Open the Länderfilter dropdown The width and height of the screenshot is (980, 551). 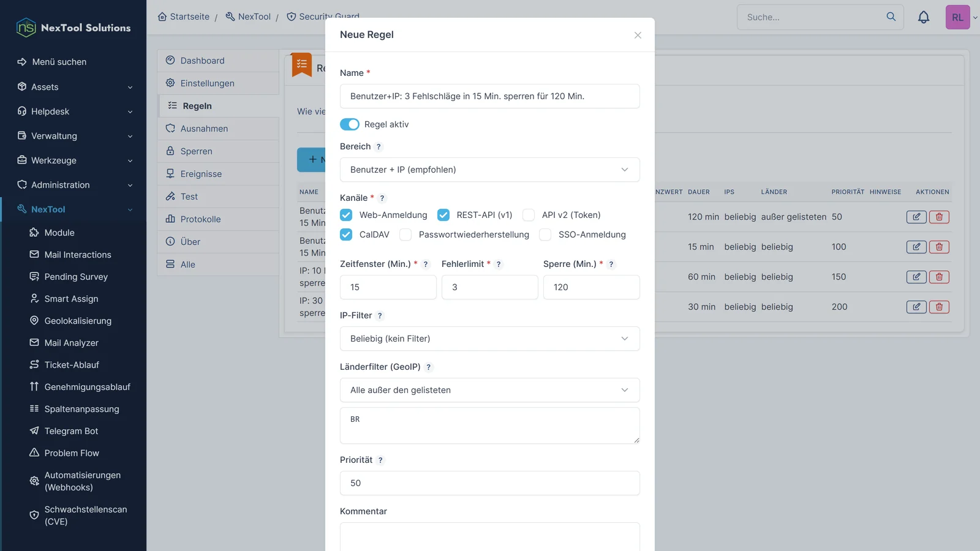point(490,390)
